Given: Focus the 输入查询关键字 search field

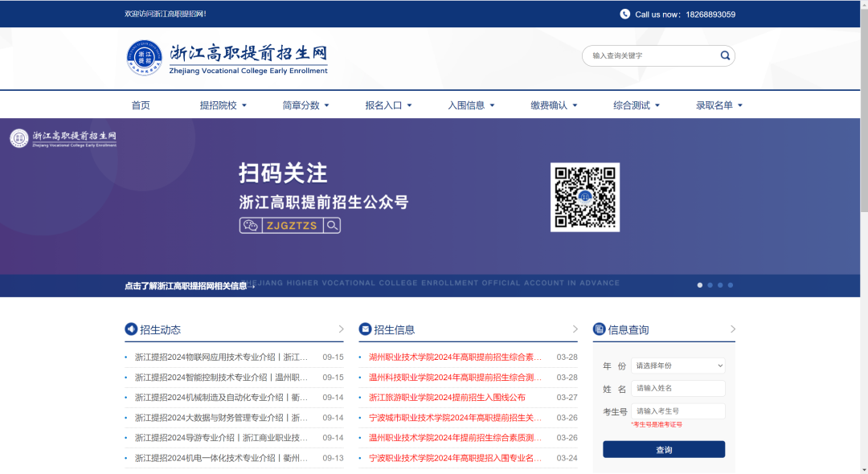Looking at the screenshot, I should coord(653,55).
